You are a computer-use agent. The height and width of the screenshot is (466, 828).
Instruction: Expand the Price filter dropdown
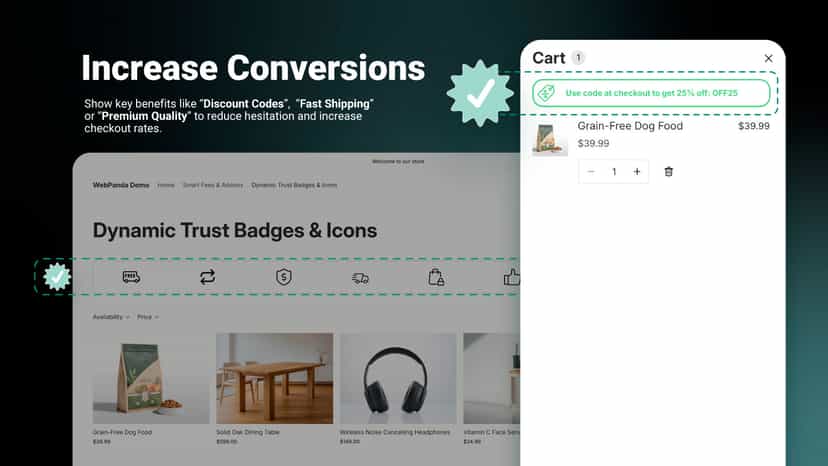click(148, 317)
